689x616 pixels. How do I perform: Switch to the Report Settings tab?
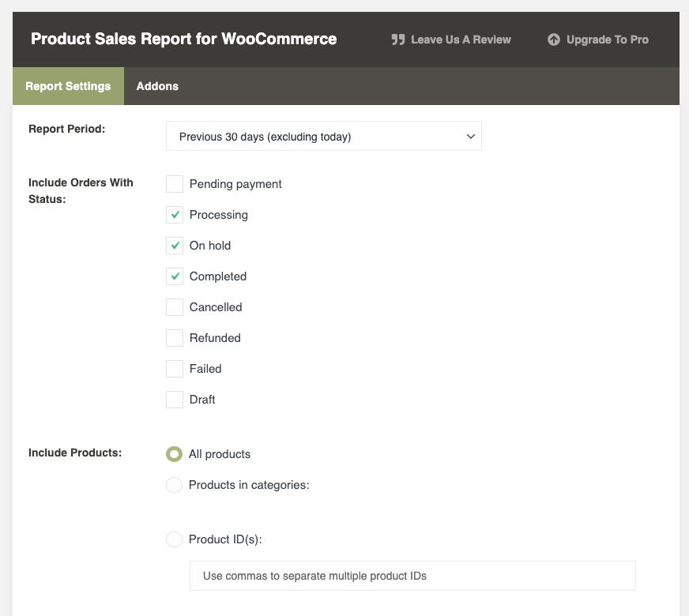click(68, 86)
